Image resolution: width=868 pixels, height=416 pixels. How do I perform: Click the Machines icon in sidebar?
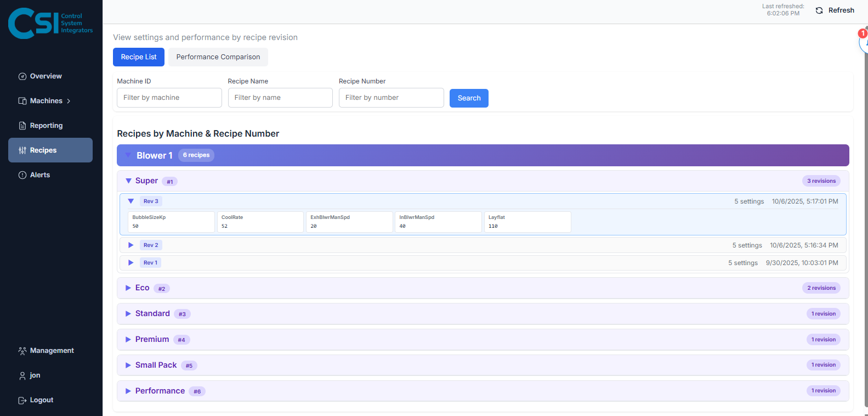point(22,101)
